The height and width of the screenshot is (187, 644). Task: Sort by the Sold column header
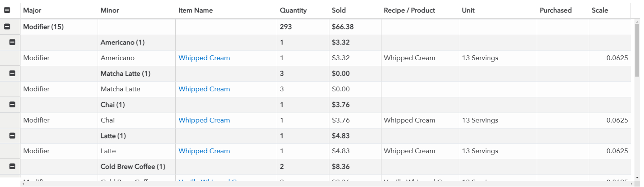338,10
